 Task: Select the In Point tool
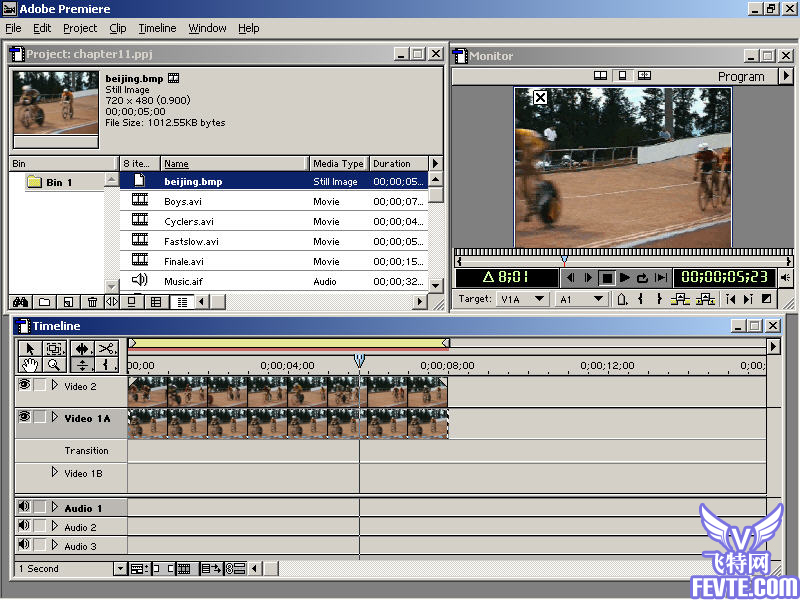tap(106, 364)
